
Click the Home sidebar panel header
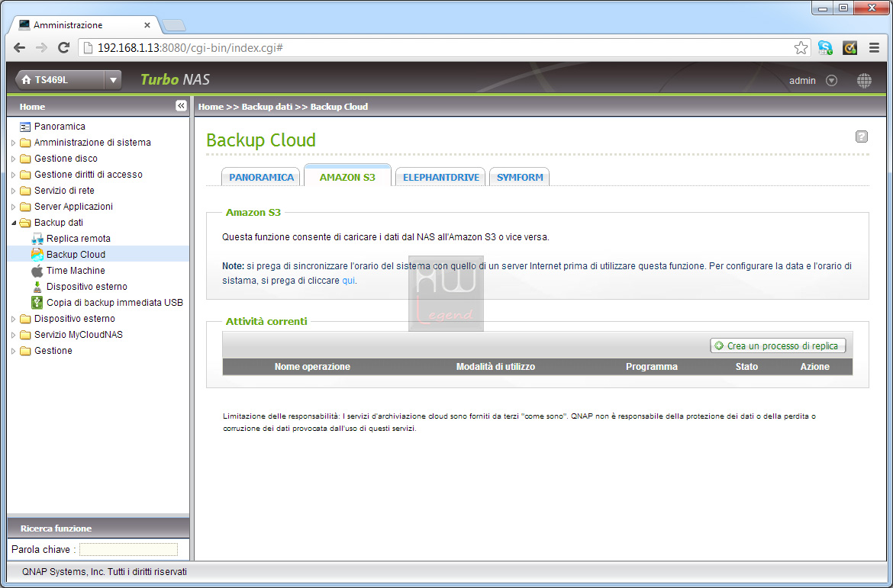[x=98, y=107]
